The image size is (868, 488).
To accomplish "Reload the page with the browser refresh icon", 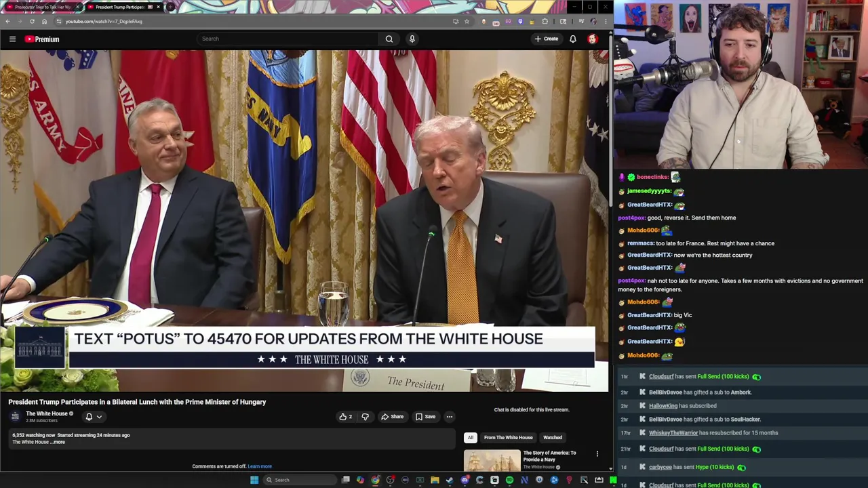I will [x=32, y=21].
